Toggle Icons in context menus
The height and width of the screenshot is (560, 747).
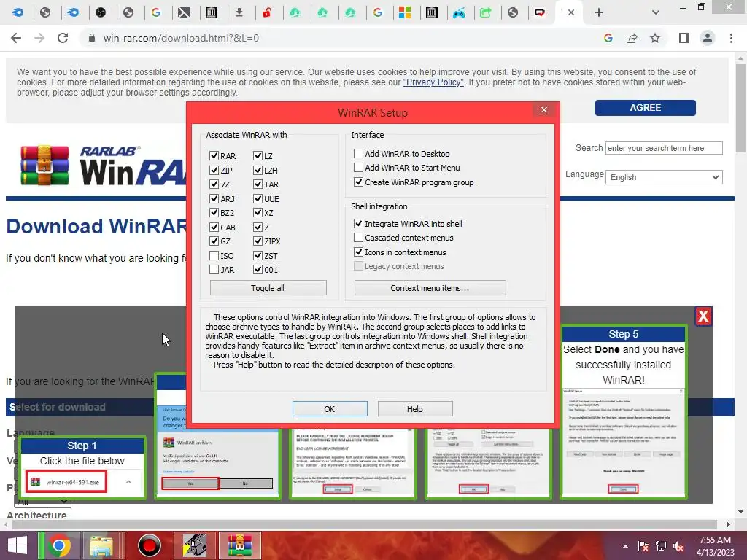[358, 252]
